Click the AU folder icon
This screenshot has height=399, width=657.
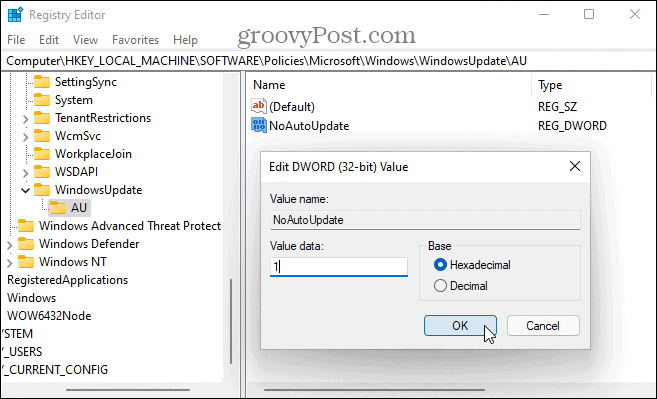pyautogui.click(x=58, y=207)
